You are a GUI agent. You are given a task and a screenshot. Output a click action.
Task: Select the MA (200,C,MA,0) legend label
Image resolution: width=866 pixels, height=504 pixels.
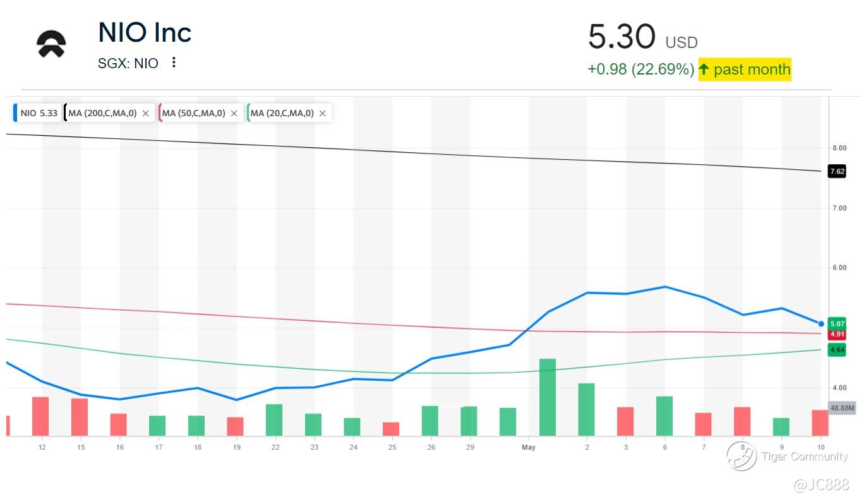point(102,113)
